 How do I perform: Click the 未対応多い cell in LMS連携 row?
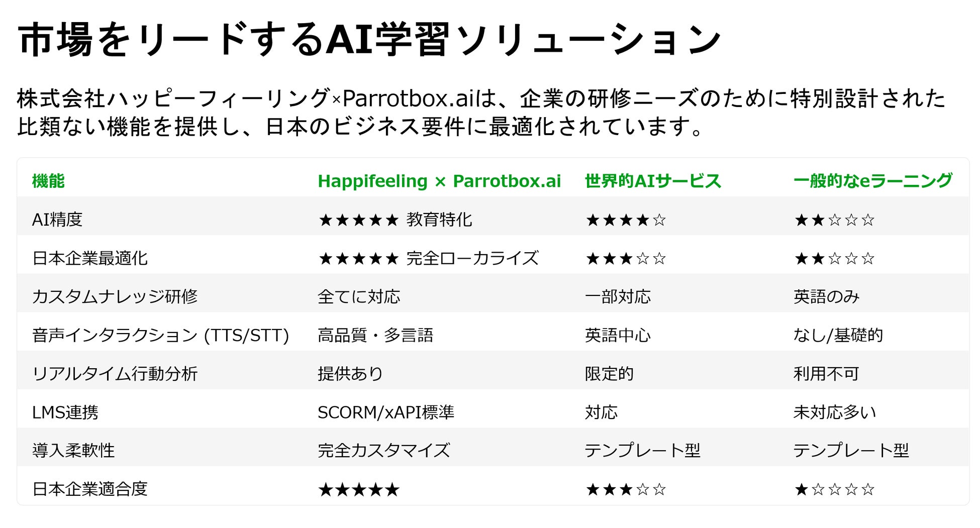click(x=834, y=412)
